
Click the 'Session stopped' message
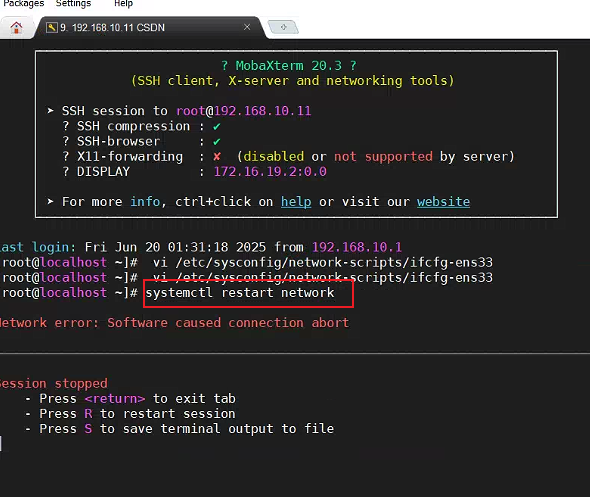(53, 383)
